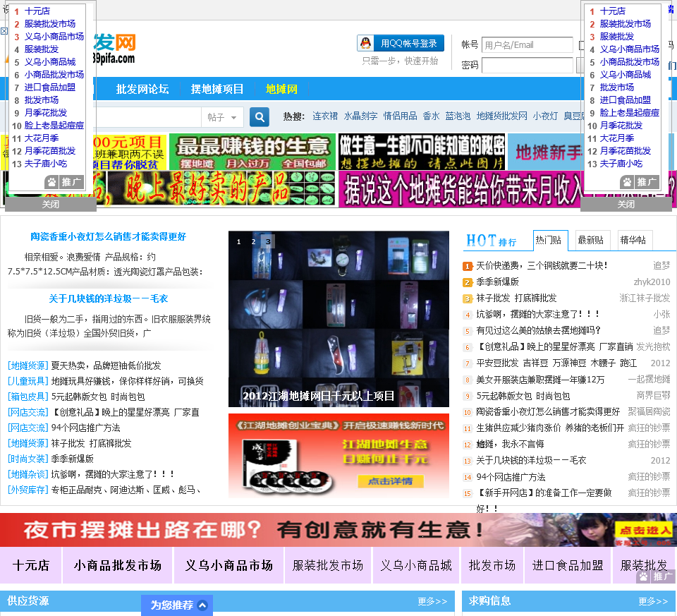Click 夫子庙小吃 in left popup list
This screenshot has height=616, width=677.
point(45,164)
